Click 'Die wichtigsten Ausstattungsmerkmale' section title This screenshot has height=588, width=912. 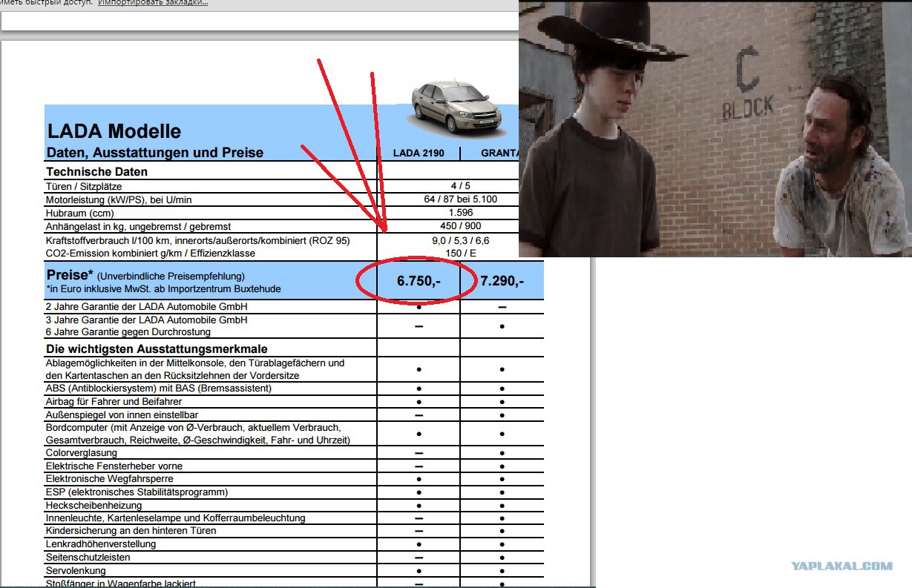pos(157,348)
